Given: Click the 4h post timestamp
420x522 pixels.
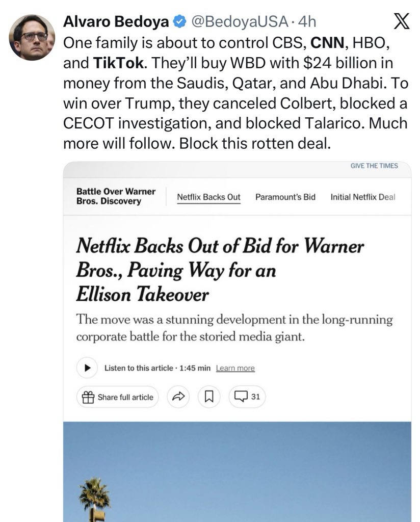Looking at the screenshot, I should (x=307, y=22).
